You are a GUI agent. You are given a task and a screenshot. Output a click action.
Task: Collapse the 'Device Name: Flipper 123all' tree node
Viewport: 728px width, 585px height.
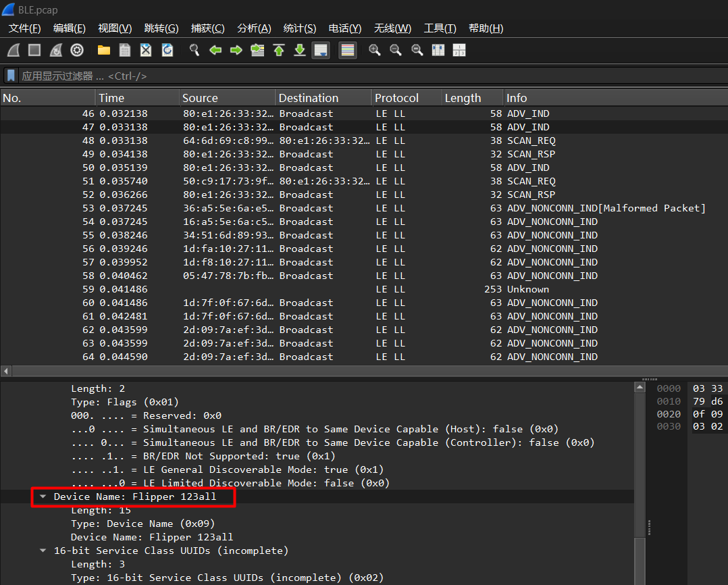[x=43, y=497]
